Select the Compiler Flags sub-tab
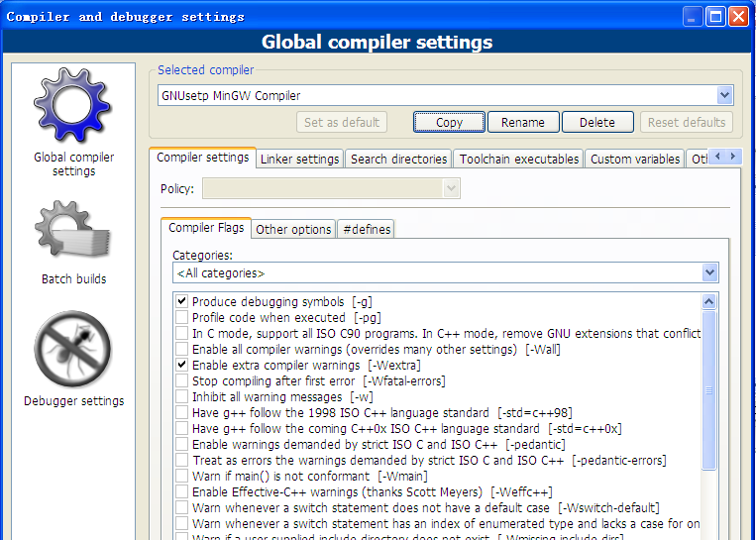 pos(206,228)
